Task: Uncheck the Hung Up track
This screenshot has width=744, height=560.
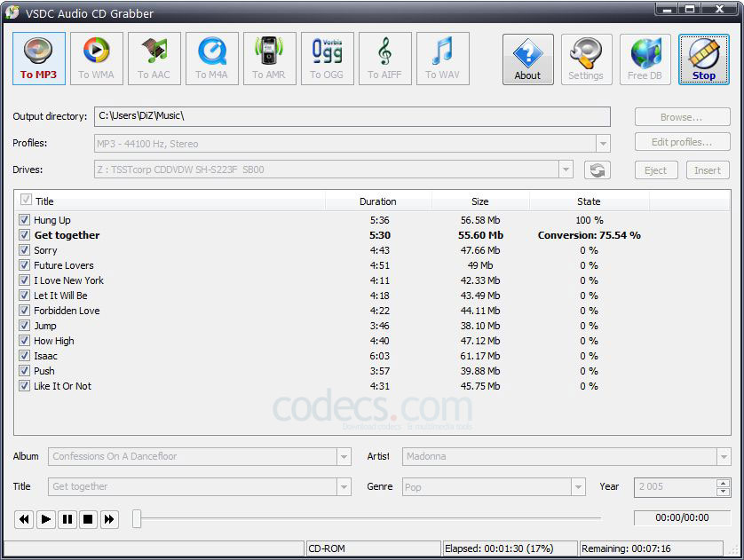Action: 24,219
